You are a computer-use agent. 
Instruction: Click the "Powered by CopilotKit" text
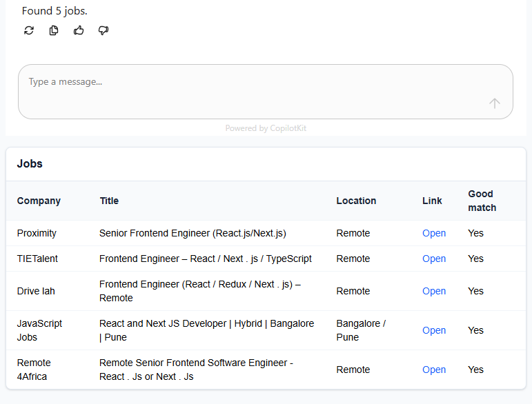(x=266, y=128)
